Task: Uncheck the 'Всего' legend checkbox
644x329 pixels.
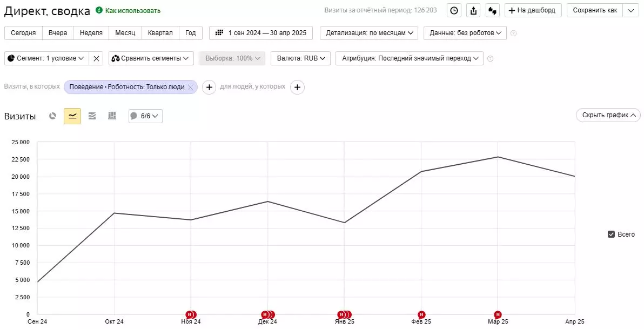Action: click(611, 234)
